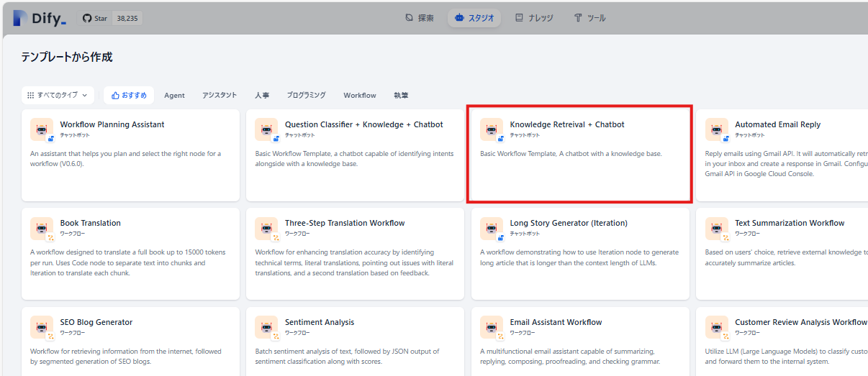
Task: Switch to the 探索 tab
Action: (420, 18)
